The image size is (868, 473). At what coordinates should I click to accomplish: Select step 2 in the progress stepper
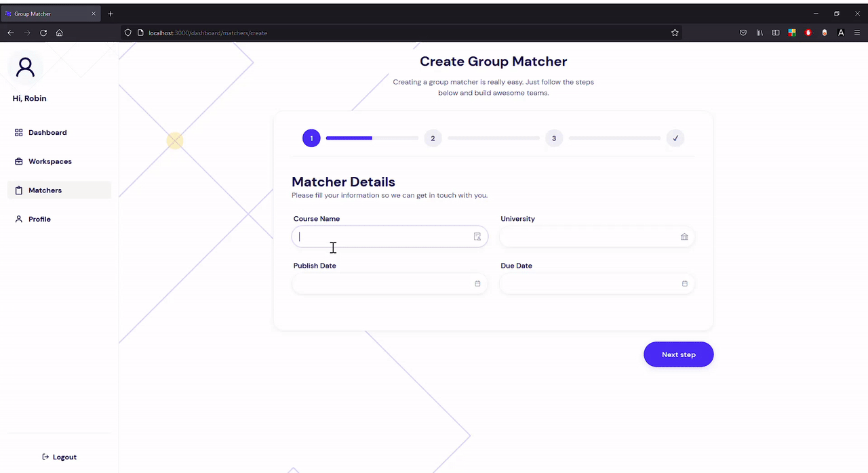[x=433, y=138]
